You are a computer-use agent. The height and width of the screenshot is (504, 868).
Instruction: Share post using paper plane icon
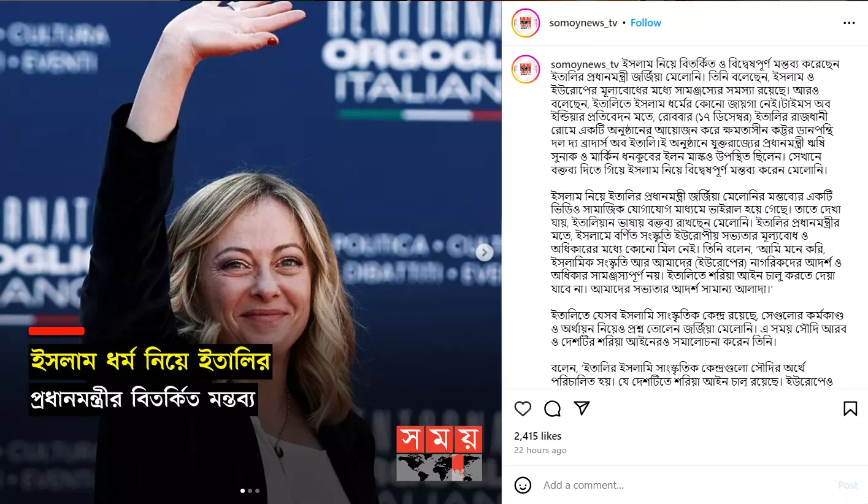coord(582,408)
